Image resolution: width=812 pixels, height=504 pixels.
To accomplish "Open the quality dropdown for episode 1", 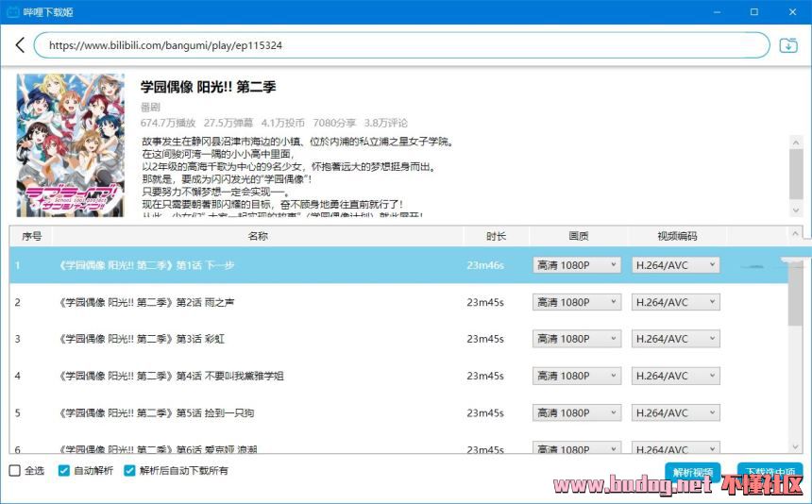I will coord(576,265).
